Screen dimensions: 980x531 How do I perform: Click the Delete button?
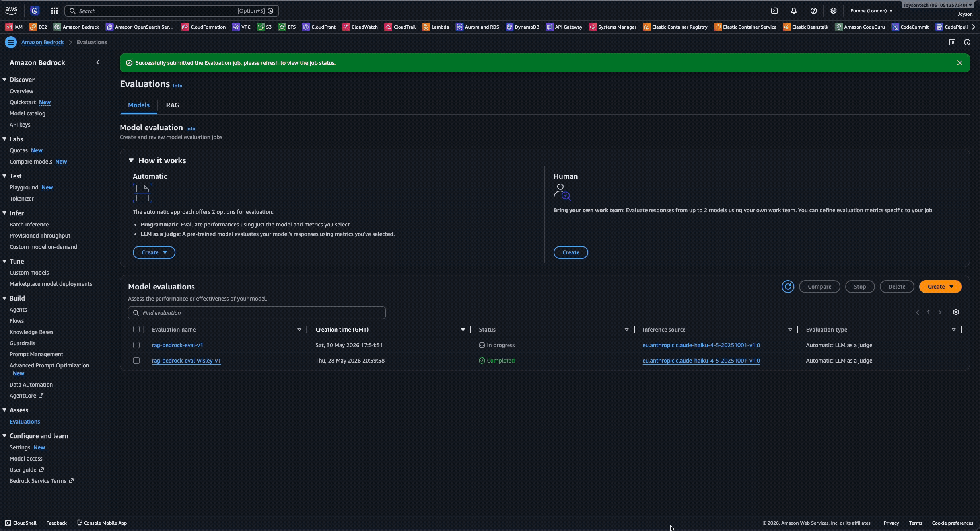896,287
